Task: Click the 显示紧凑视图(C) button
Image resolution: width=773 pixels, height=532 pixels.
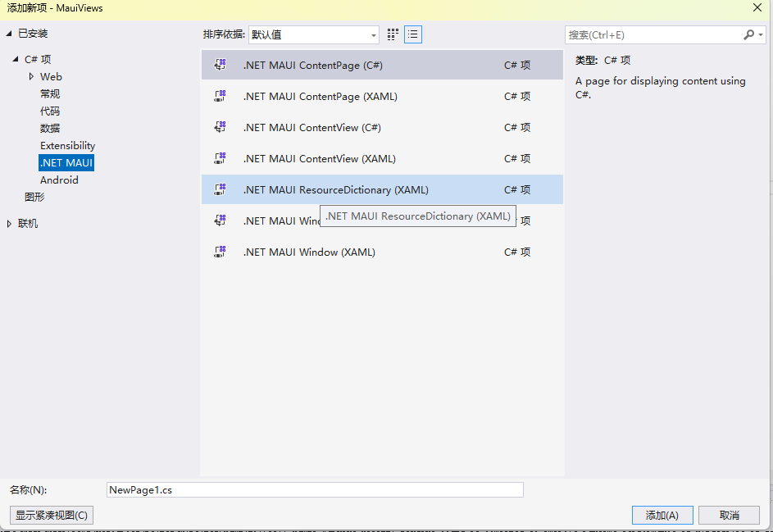Action: [x=52, y=516]
